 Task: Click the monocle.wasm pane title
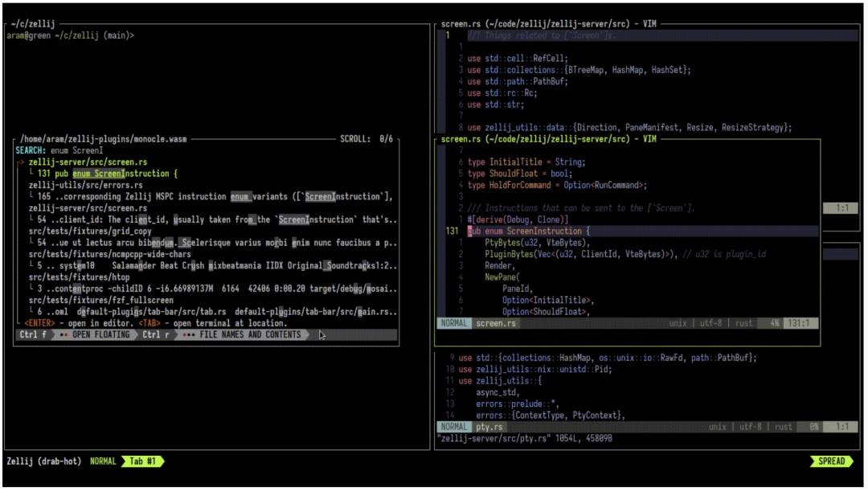click(104, 139)
